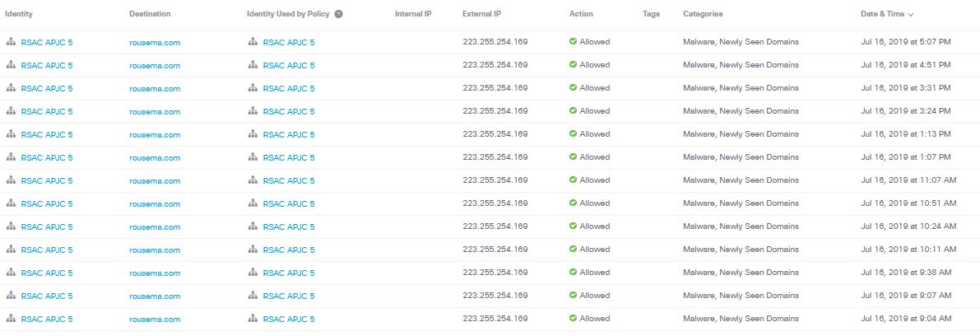The image size is (980, 336).
Task: Click the Identity column network icon in the 5:07 PM row
Action: [11, 41]
